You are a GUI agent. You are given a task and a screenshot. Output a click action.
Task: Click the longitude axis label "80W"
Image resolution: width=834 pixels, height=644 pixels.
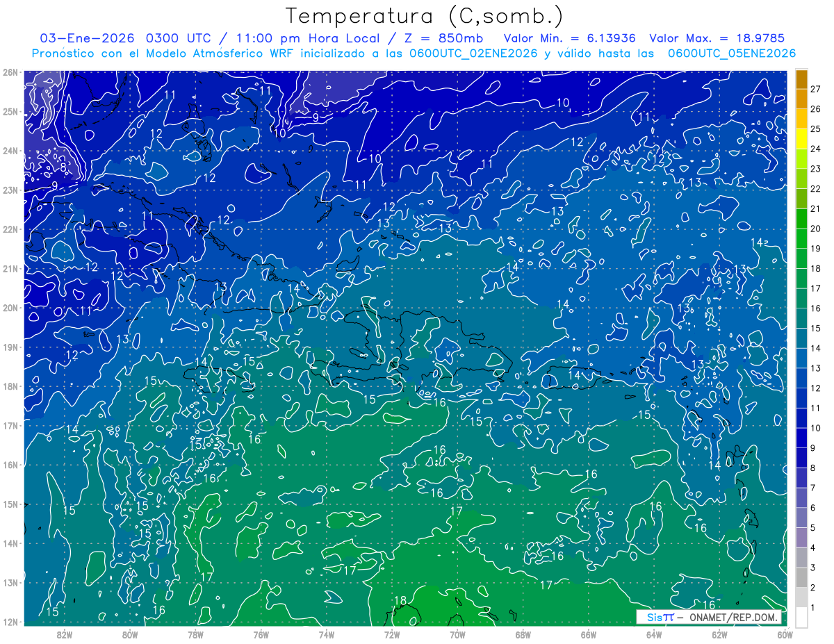tap(130, 634)
